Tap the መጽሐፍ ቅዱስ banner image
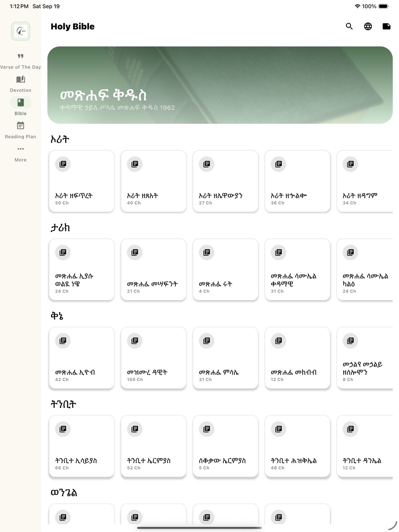The height and width of the screenshot is (532, 399). [x=220, y=85]
